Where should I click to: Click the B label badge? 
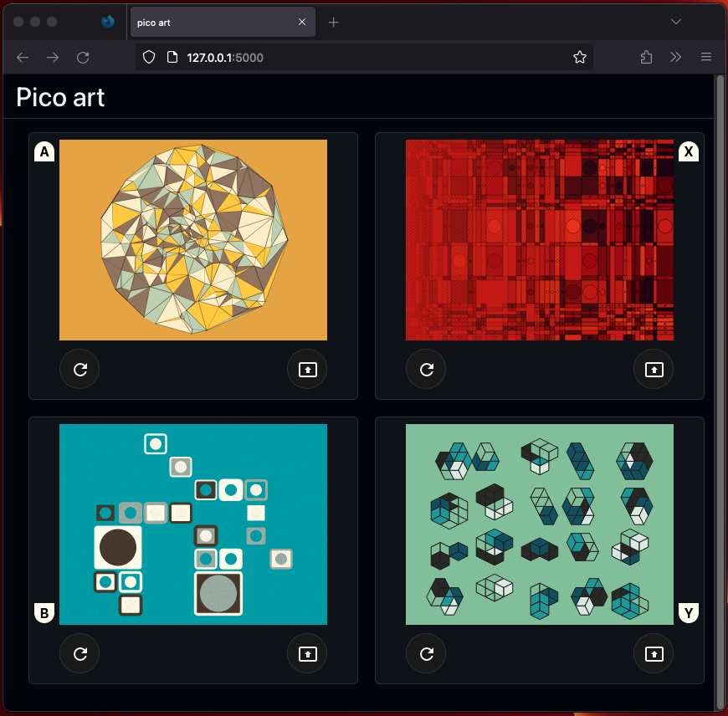[x=44, y=613]
